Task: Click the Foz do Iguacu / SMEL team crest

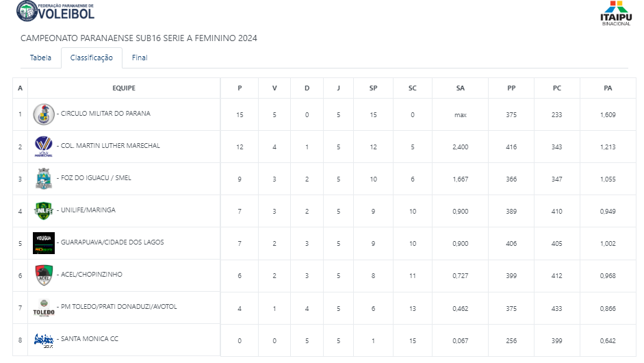Action: point(44,179)
